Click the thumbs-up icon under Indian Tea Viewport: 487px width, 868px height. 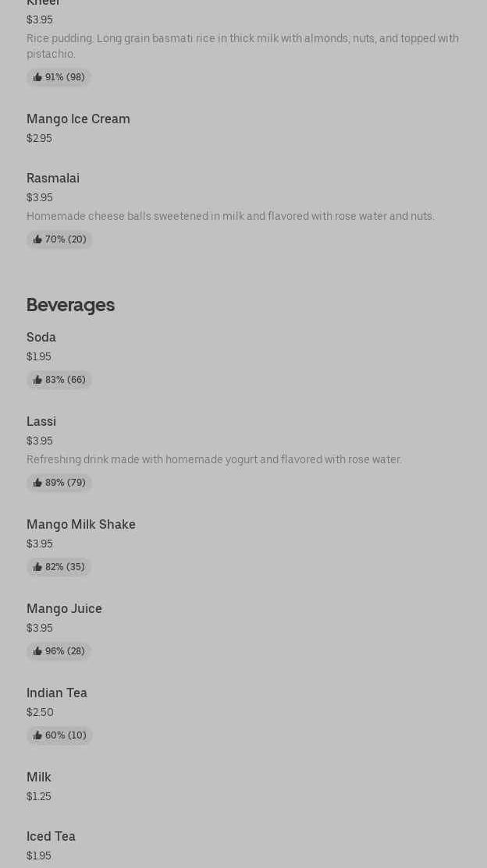(37, 735)
